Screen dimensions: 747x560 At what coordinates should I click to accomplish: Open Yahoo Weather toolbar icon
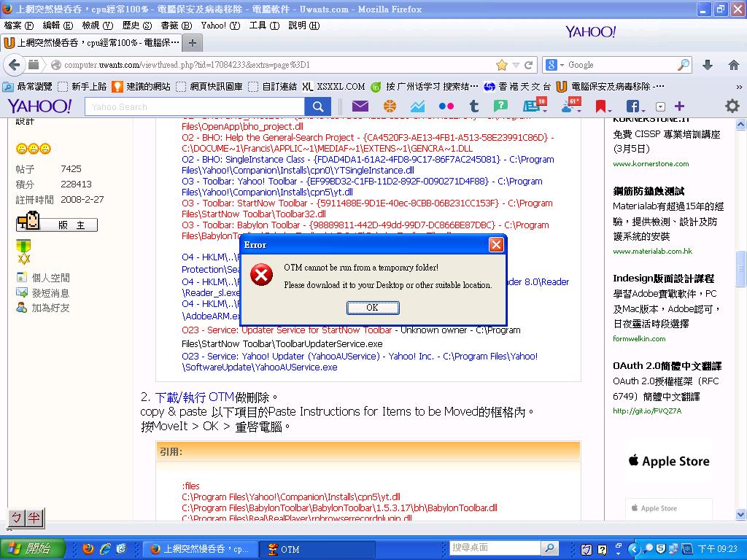(x=570, y=105)
